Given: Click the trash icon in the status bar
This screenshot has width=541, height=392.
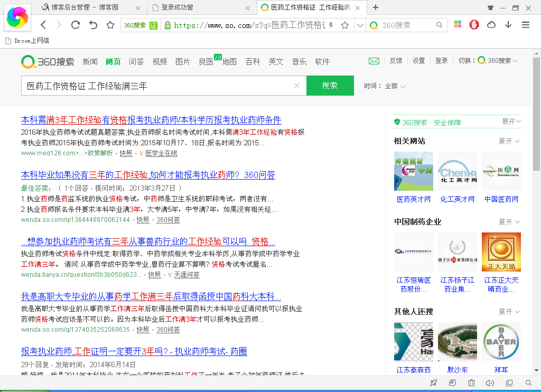Looking at the screenshot, I should pyautogui.click(x=471, y=382).
